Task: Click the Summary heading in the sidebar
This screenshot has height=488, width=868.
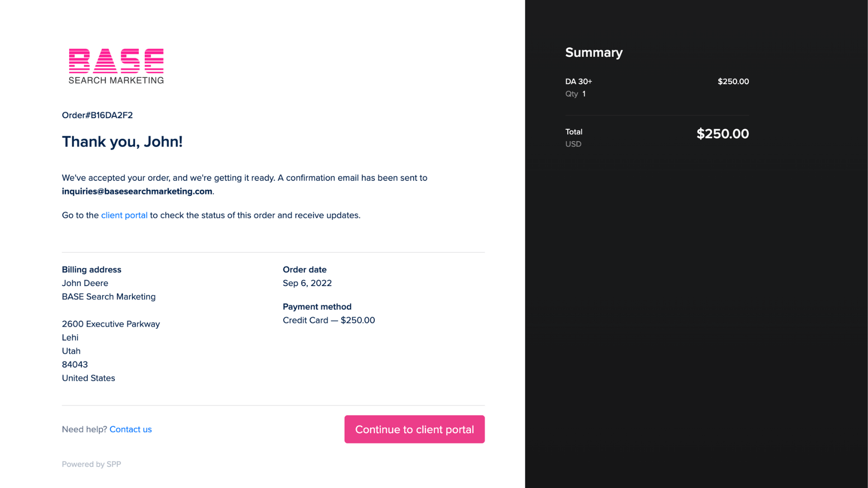Action: point(594,52)
